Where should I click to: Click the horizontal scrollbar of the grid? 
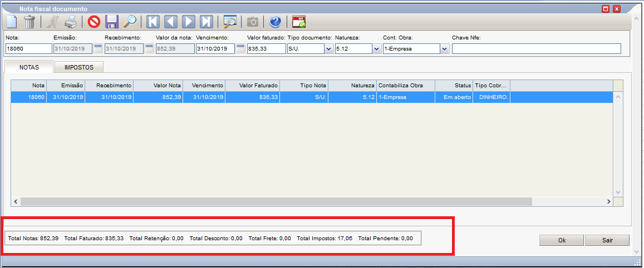276,201
